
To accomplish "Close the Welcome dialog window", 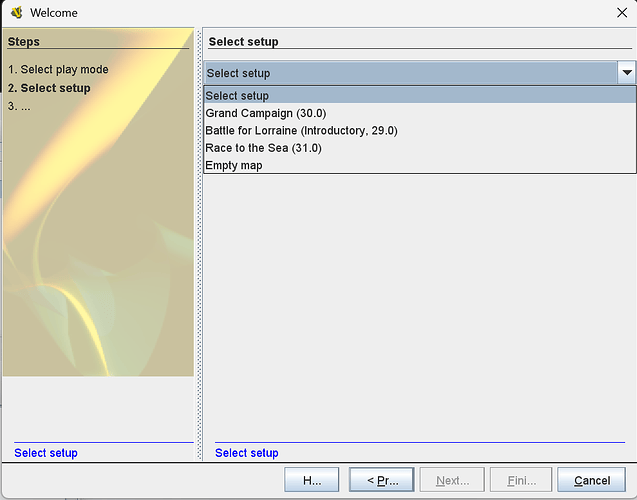I will point(622,13).
